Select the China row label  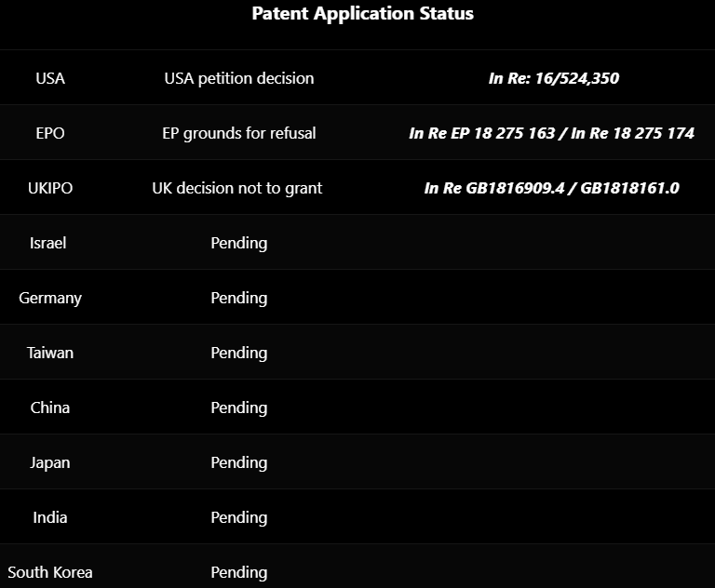click(x=50, y=408)
